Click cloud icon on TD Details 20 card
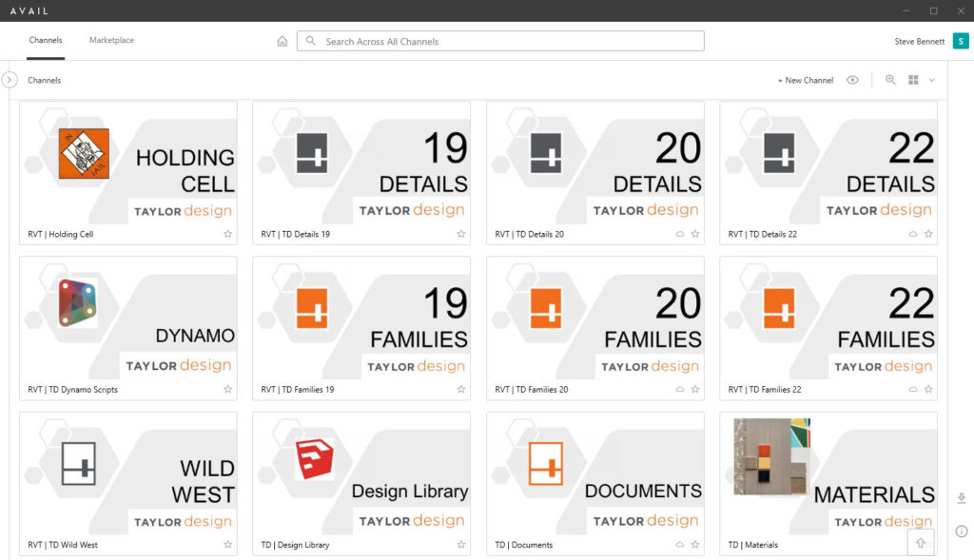974x560 pixels. (679, 234)
